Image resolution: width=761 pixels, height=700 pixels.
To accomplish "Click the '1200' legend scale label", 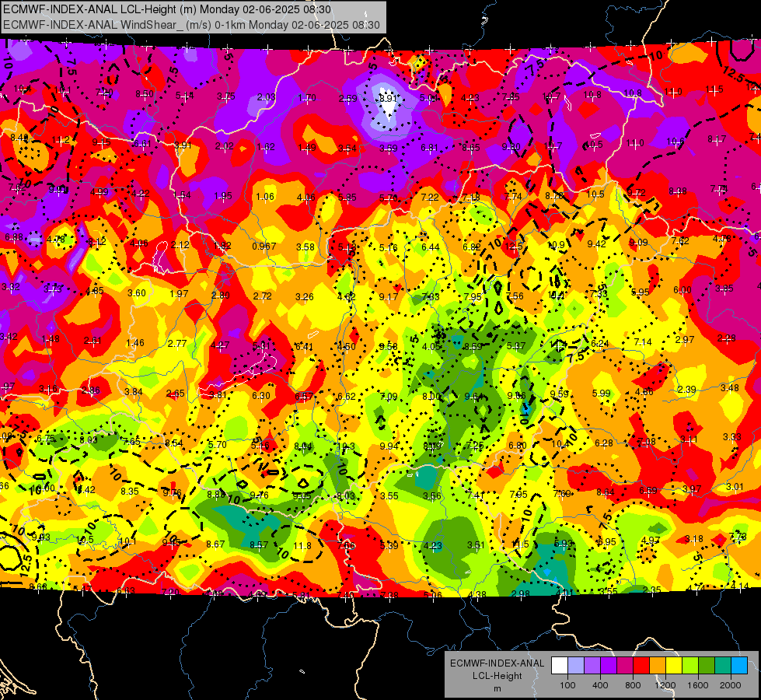I will coord(665,685).
